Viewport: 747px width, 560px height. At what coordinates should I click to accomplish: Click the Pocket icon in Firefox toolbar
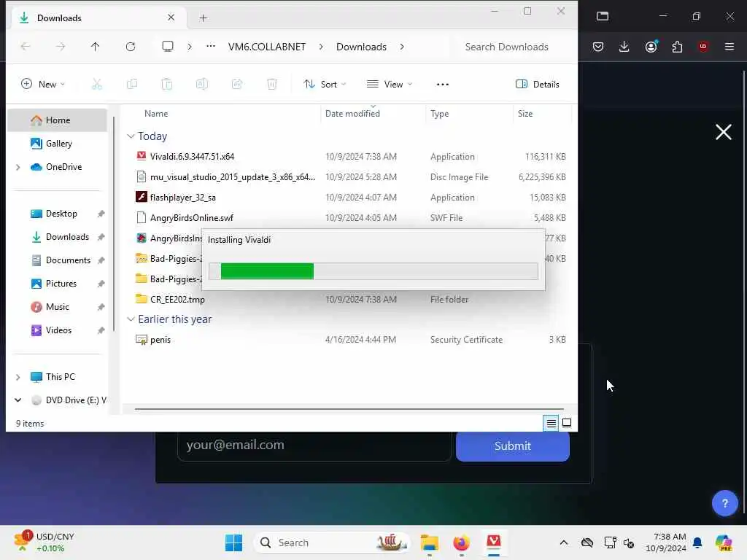tap(598, 46)
